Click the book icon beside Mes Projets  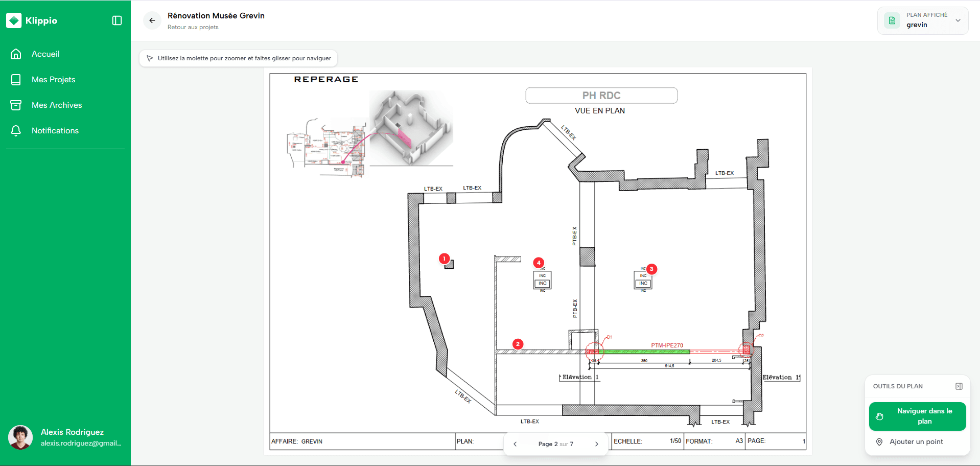click(16, 79)
